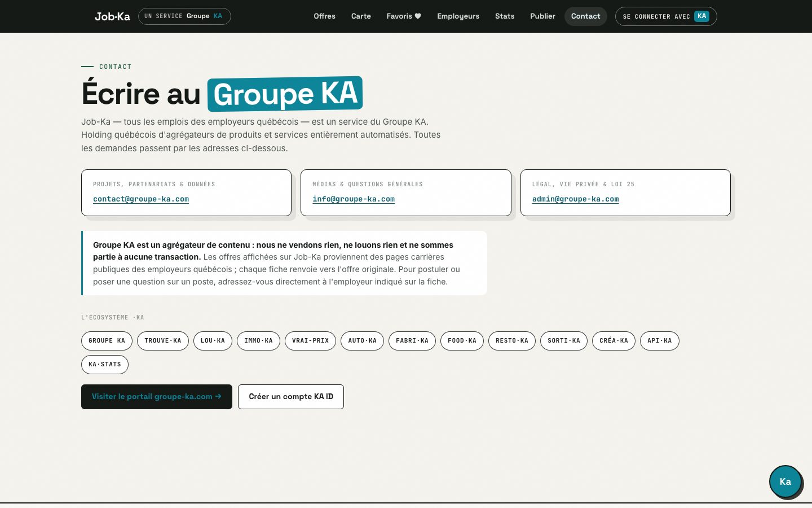Select the IMMO·KA chip
812x508 pixels.
[x=258, y=341]
